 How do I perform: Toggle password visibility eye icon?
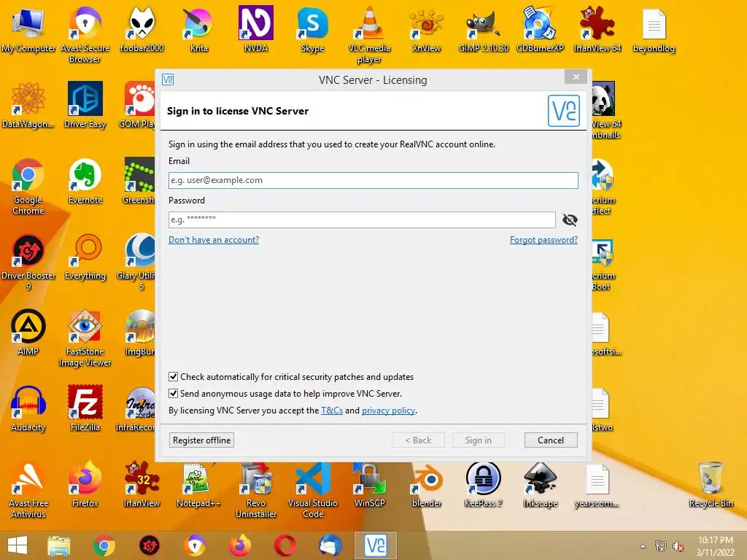pos(570,219)
